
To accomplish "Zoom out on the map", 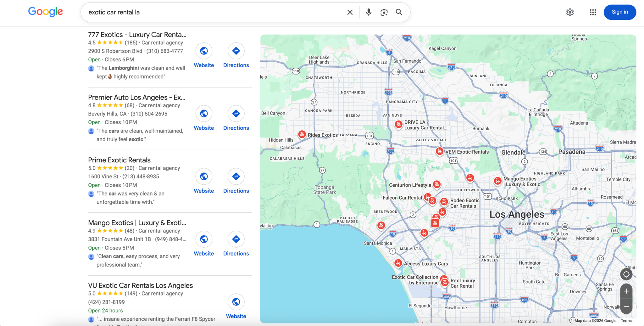I will point(626,306).
